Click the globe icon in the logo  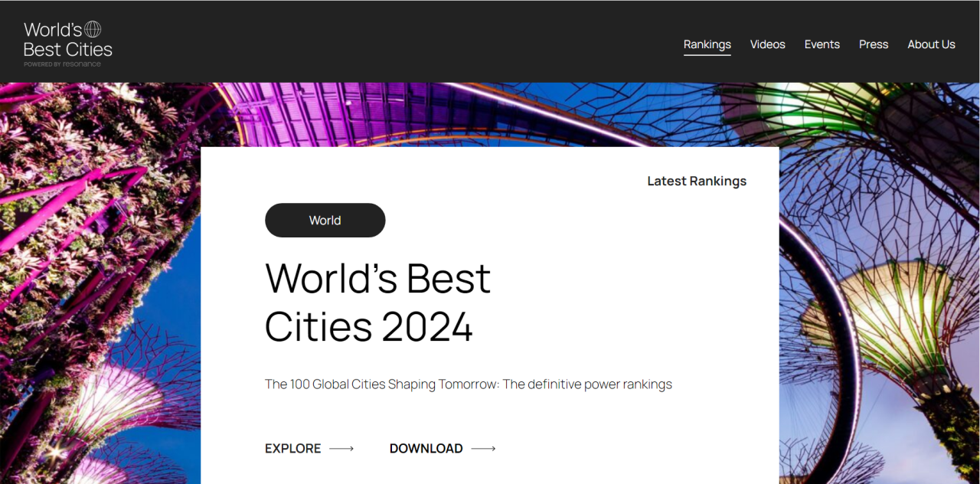[93, 29]
